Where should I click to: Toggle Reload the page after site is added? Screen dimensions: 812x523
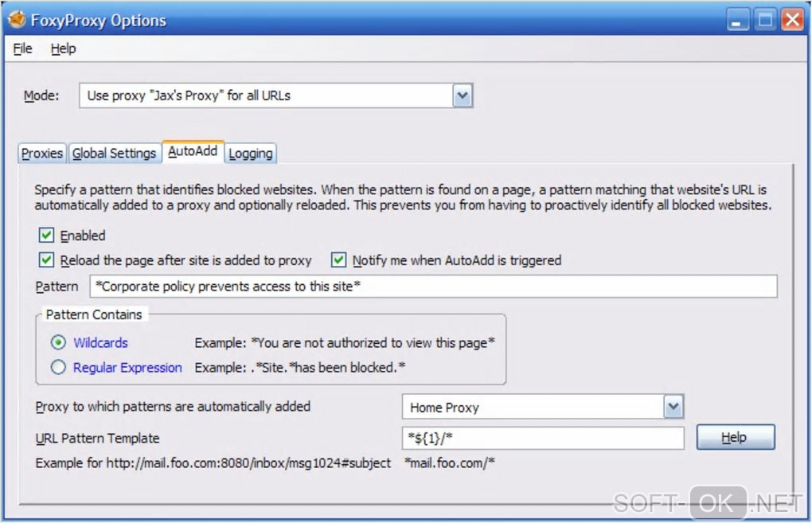pyautogui.click(x=46, y=260)
